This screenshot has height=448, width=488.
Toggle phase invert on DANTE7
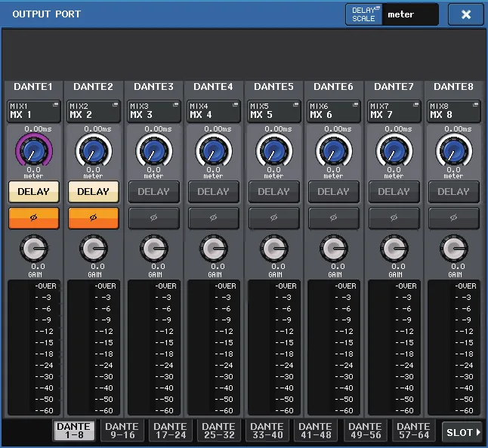coord(394,218)
